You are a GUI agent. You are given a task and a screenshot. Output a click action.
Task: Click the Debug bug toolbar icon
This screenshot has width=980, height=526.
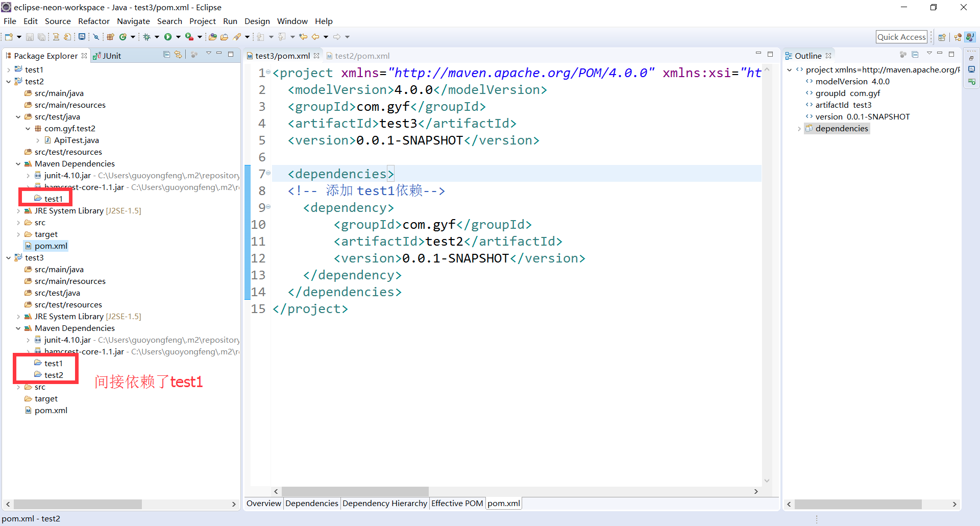click(147, 37)
